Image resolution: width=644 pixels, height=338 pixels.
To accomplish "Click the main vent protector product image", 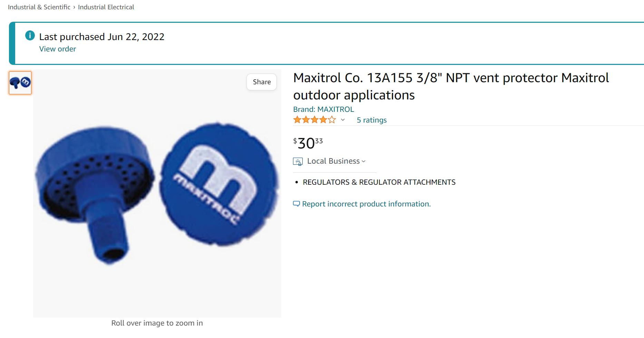I will (157, 193).
